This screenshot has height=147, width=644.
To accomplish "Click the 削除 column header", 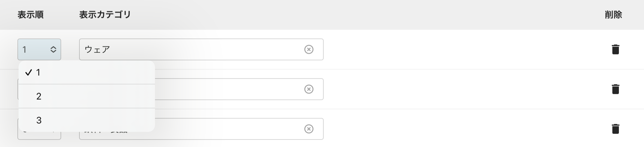I will click(x=613, y=15).
